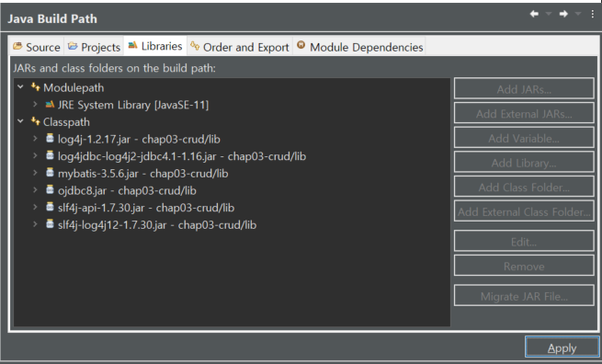This screenshot has width=602, height=364.
Task: Click the Module Dependencies tab icon
Action: (x=301, y=45)
